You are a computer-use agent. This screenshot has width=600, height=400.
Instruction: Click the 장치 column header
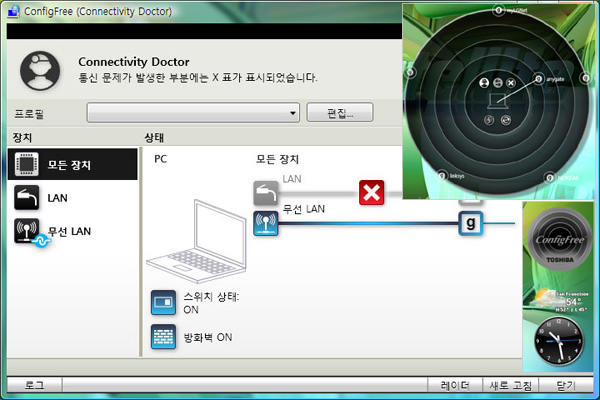22,137
